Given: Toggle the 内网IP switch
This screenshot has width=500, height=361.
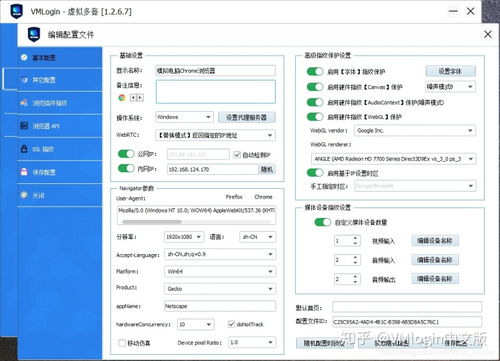Looking at the screenshot, I should pyautogui.click(x=126, y=168).
